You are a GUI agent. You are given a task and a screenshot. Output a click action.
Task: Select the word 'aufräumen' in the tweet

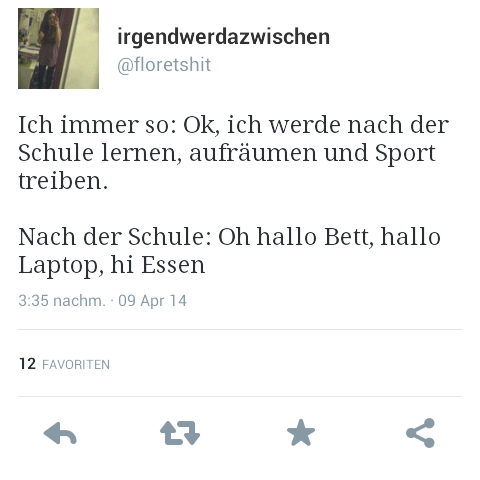(x=253, y=153)
